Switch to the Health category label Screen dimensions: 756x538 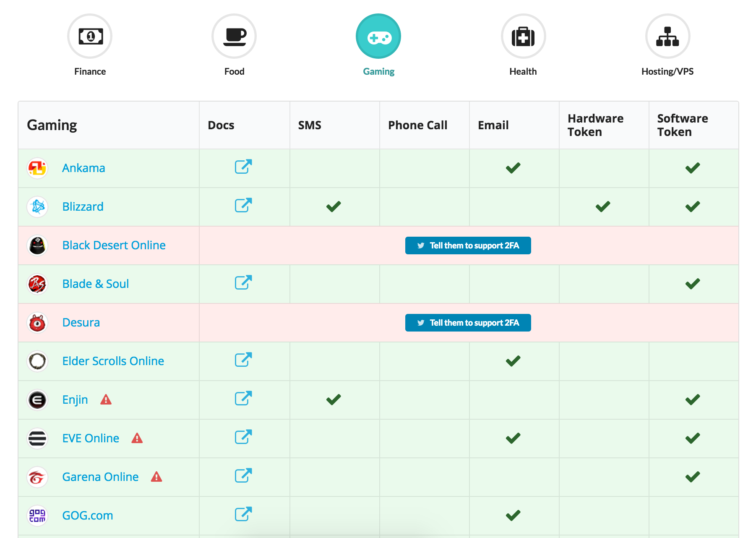(x=523, y=71)
